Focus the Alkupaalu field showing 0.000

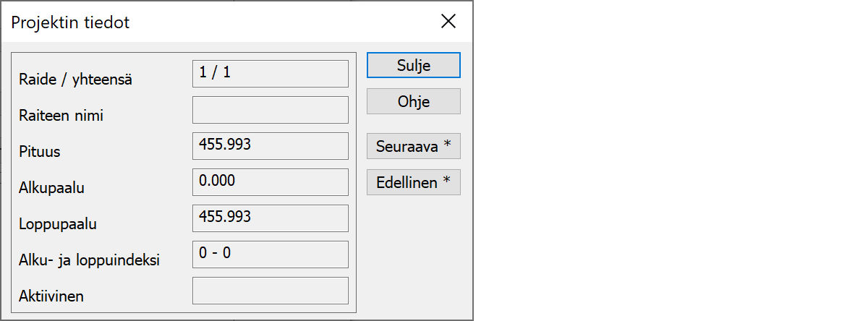pyautogui.click(x=270, y=182)
